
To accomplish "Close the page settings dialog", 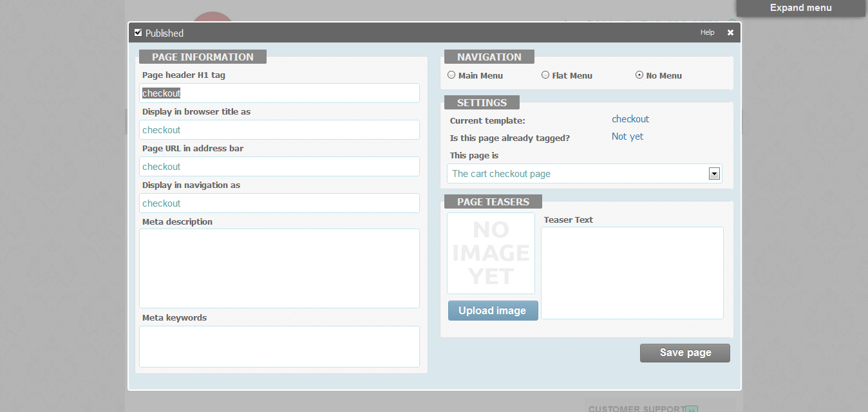I will [730, 33].
